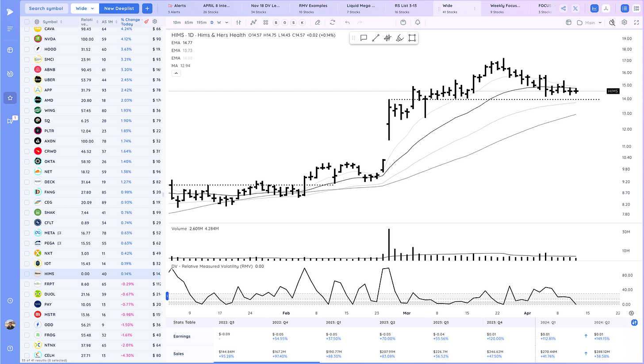The height and width of the screenshot is (364, 644).
Task: Select the trend line drawing tool
Action: [x=376, y=38]
